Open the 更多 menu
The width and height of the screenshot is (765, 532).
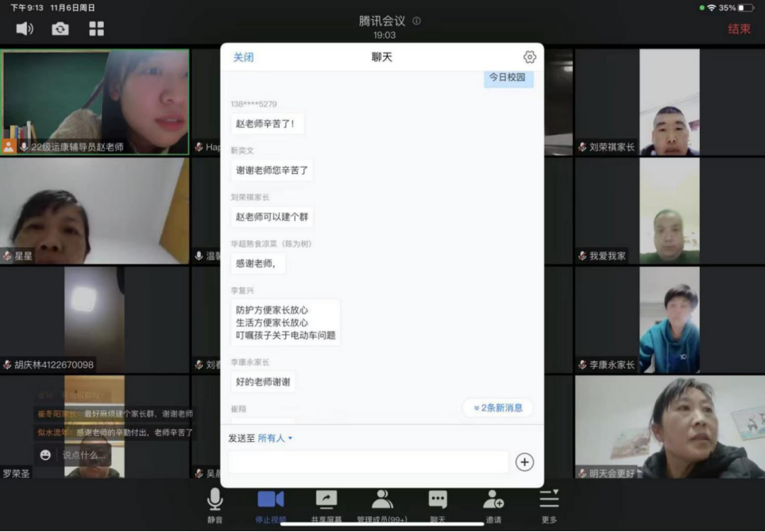tap(549, 504)
